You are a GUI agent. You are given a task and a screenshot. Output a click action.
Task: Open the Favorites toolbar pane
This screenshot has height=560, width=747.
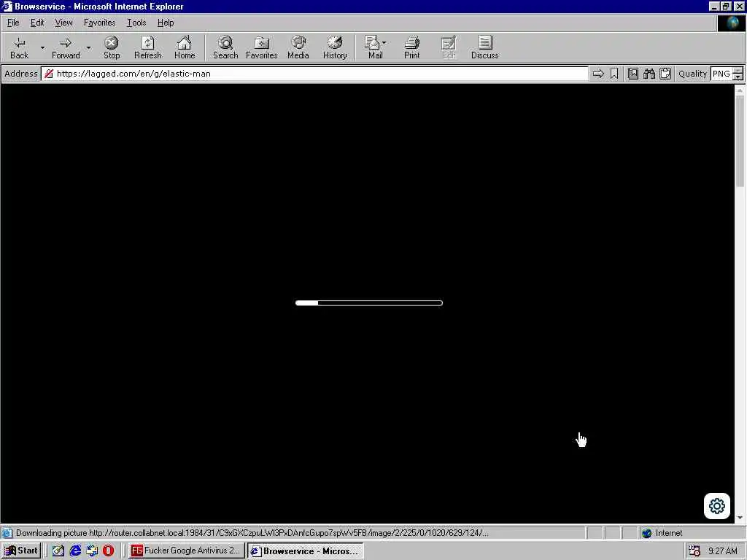(x=262, y=47)
